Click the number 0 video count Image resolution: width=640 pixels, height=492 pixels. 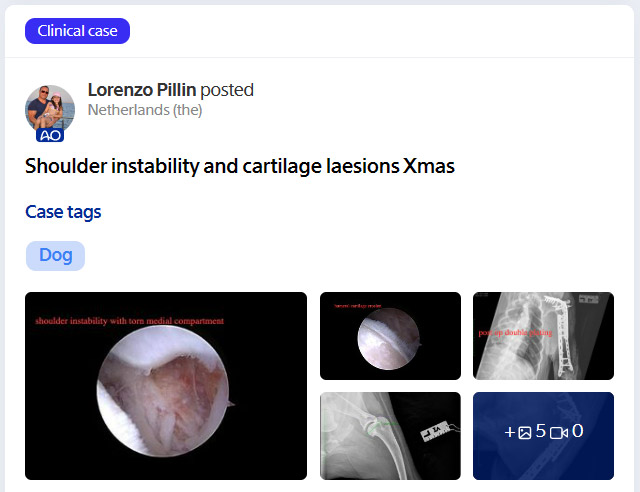[577, 432]
